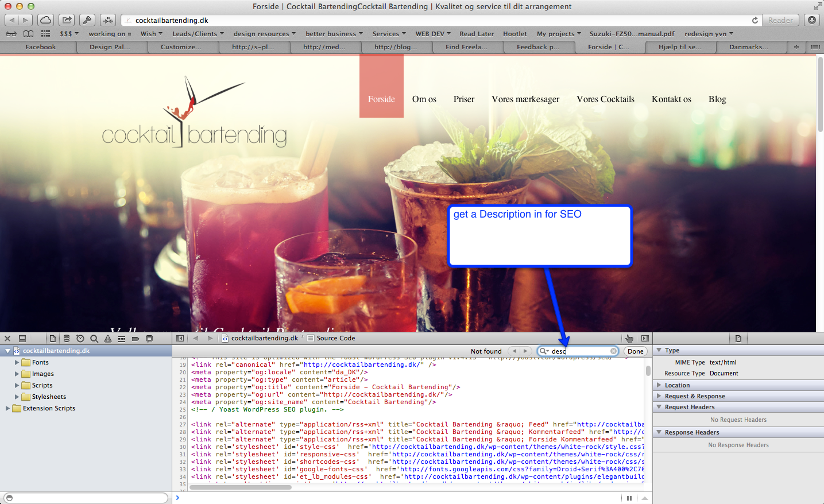Viewport: 824px width, 504px height.
Task: Toggle the inspector's right details sidebar
Action: click(x=645, y=339)
